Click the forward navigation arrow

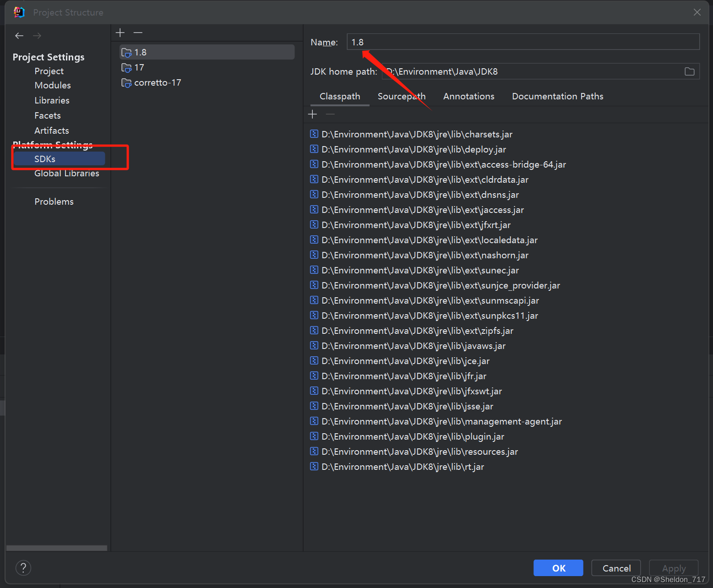point(37,35)
